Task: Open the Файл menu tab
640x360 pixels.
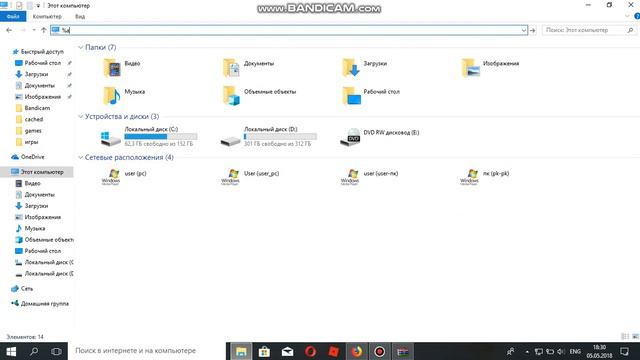Action: [13, 16]
